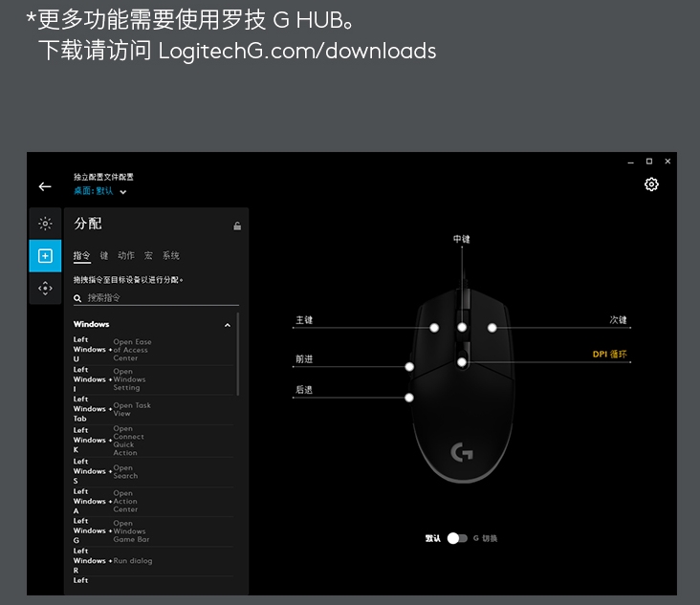Select Open Search command
Viewport: 700px width, 605px height.
pyautogui.click(x=153, y=471)
